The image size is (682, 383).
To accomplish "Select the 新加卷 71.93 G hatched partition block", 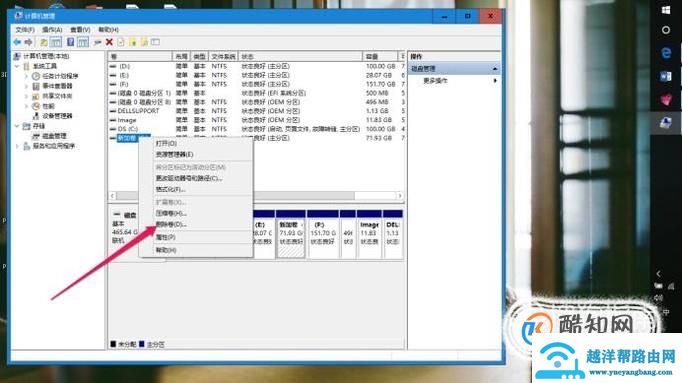I will point(291,235).
